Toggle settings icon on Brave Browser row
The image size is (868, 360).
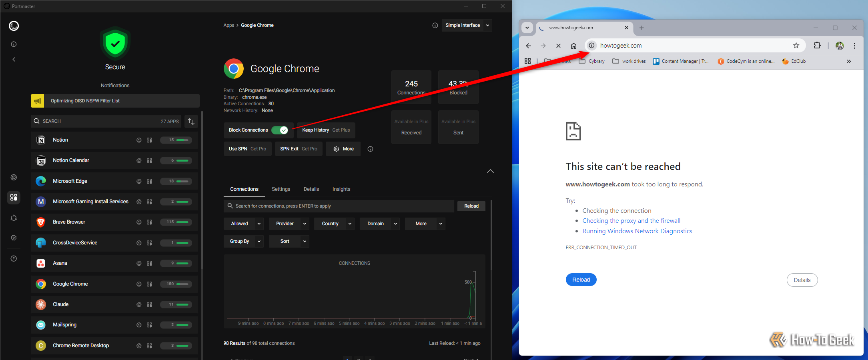tap(150, 222)
